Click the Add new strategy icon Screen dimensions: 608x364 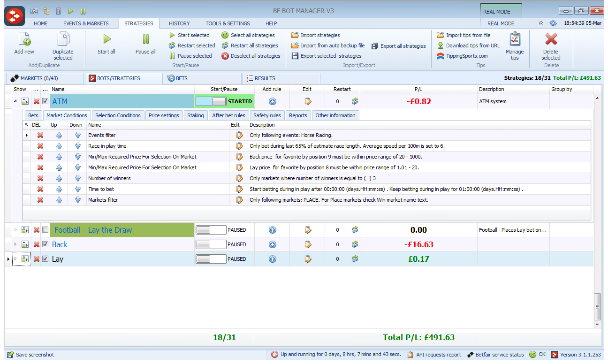click(24, 39)
